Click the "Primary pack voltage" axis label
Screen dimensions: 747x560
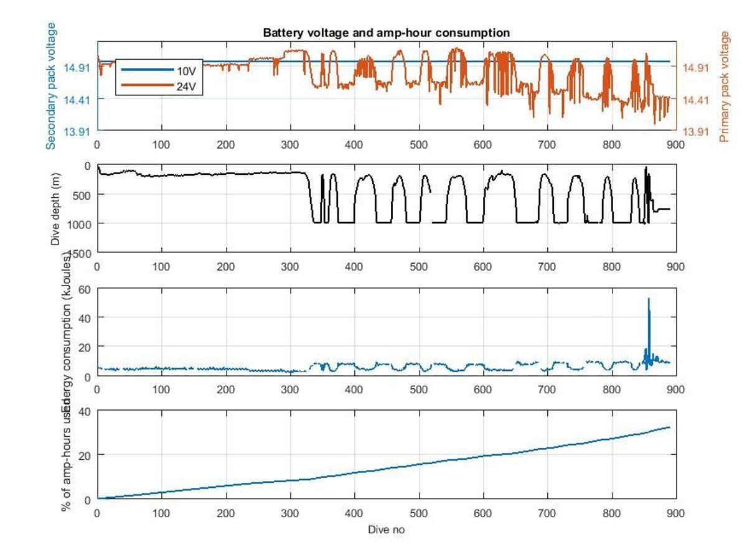[x=724, y=86]
